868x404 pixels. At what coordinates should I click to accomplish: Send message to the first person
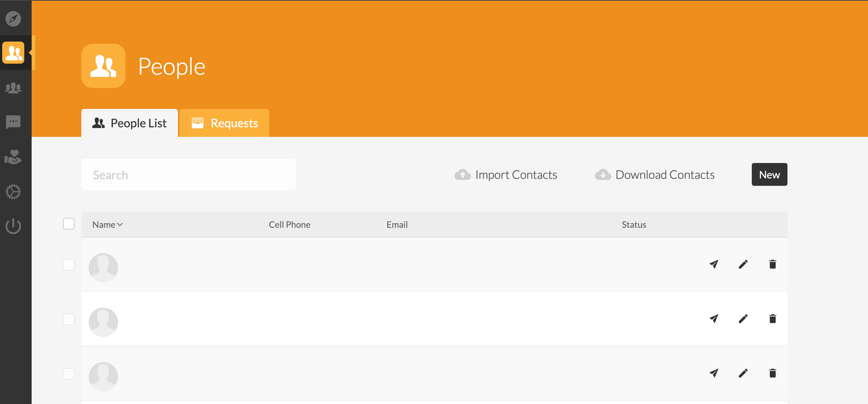[x=714, y=264]
